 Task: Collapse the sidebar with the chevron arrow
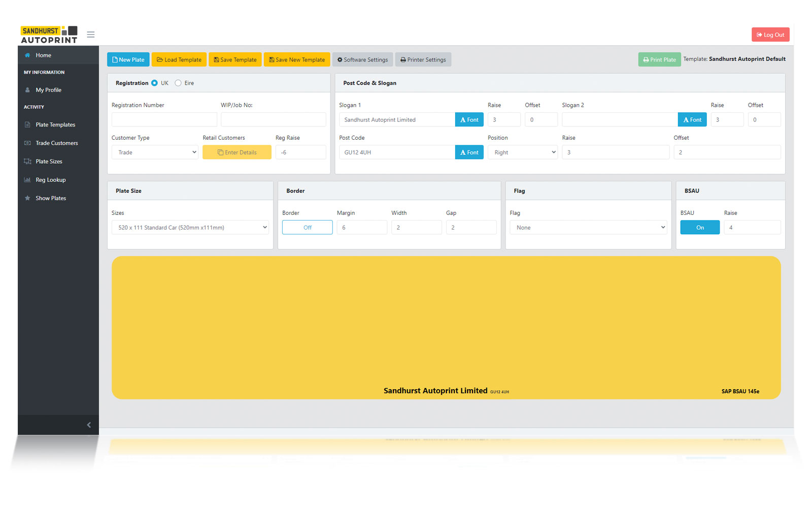click(x=89, y=425)
